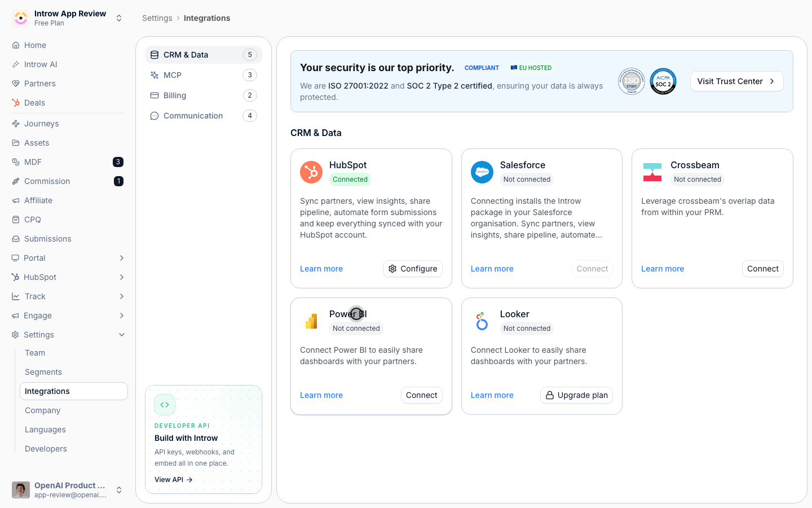
Task: Open Home from the sidebar
Action: (x=68, y=45)
